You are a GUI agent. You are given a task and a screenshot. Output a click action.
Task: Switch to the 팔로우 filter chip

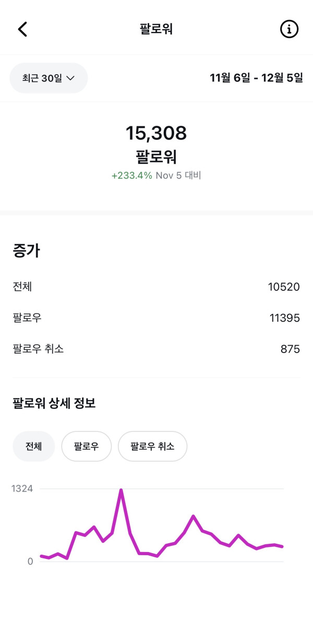[x=86, y=447]
